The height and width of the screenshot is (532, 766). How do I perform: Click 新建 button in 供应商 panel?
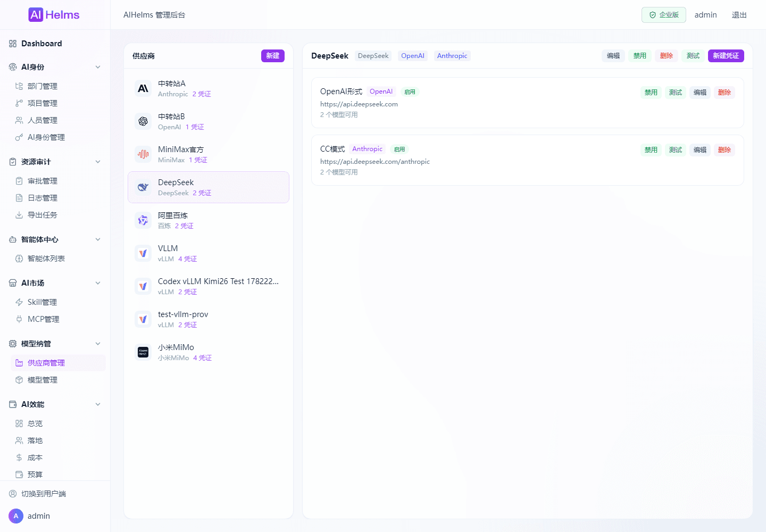coord(273,56)
